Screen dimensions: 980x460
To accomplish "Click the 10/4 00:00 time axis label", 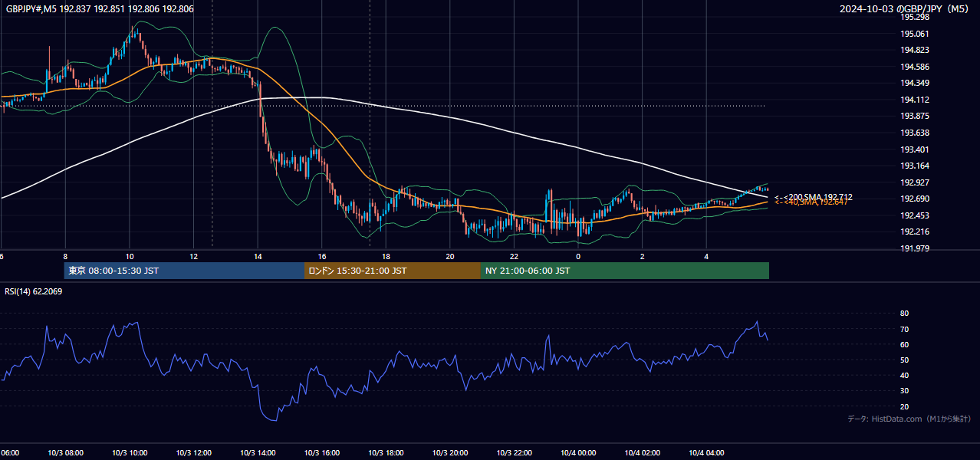I will tap(578, 453).
